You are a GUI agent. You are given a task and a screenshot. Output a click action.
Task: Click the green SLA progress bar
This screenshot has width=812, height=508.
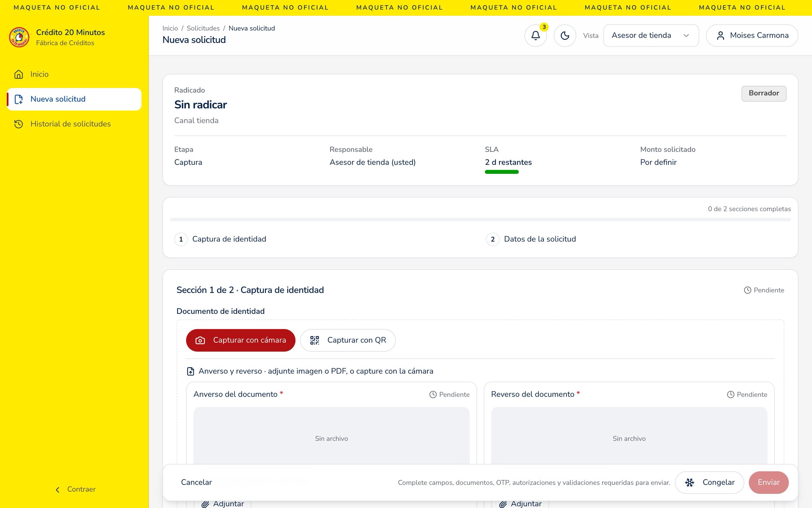(x=501, y=172)
